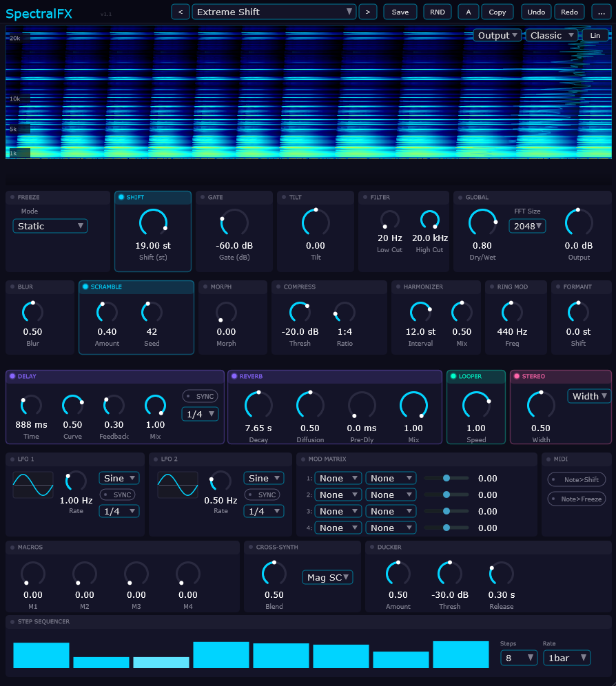616x686 pixels.
Task: Click the Blur knob
Action: click(x=33, y=313)
